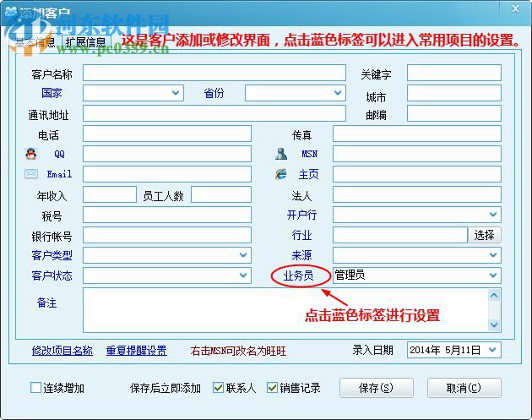The image size is (532, 420).
Task: Focus the 员工人数 input field
Action: pyautogui.click(x=221, y=194)
